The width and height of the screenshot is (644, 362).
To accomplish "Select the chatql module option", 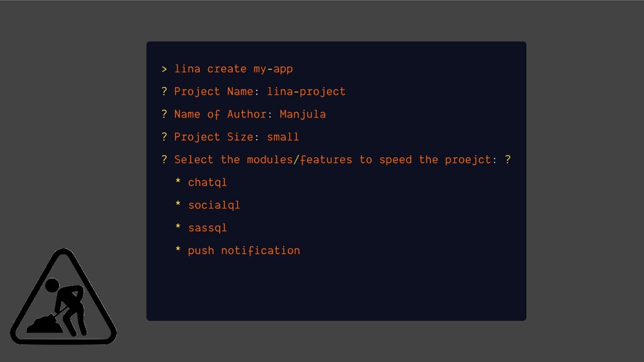I will click(207, 182).
